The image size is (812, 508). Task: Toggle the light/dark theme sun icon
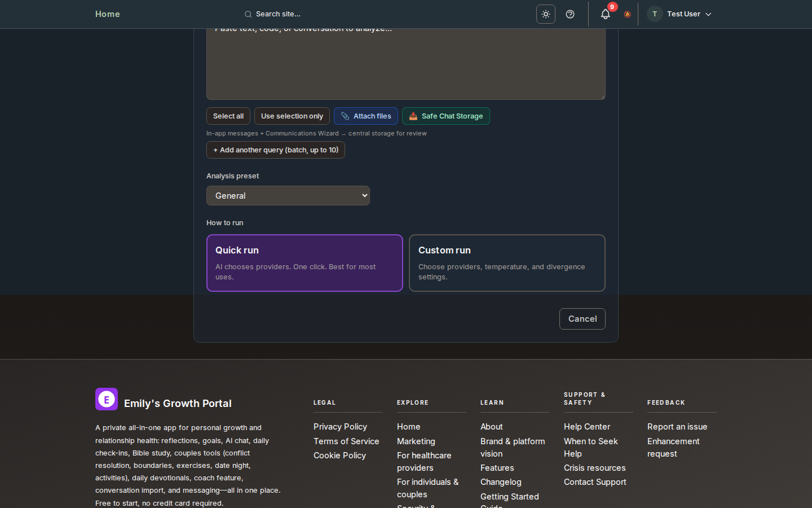545,14
